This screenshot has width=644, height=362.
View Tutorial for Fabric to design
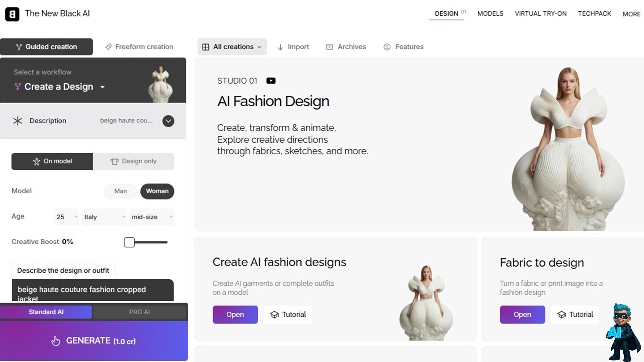point(575,314)
